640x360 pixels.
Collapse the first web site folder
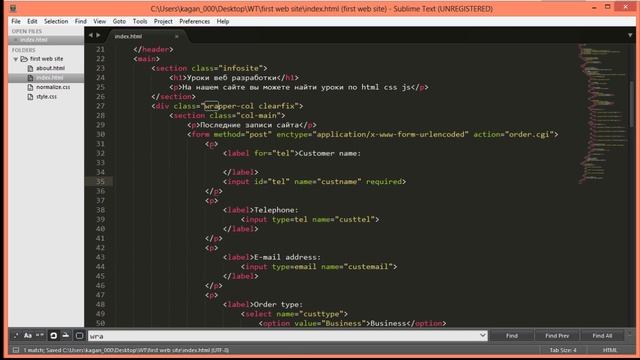click(16, 59)
